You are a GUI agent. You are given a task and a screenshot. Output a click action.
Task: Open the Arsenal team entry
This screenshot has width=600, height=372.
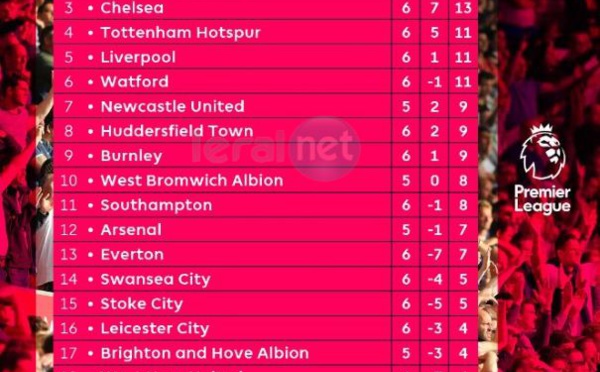click(x=131, y=230)
